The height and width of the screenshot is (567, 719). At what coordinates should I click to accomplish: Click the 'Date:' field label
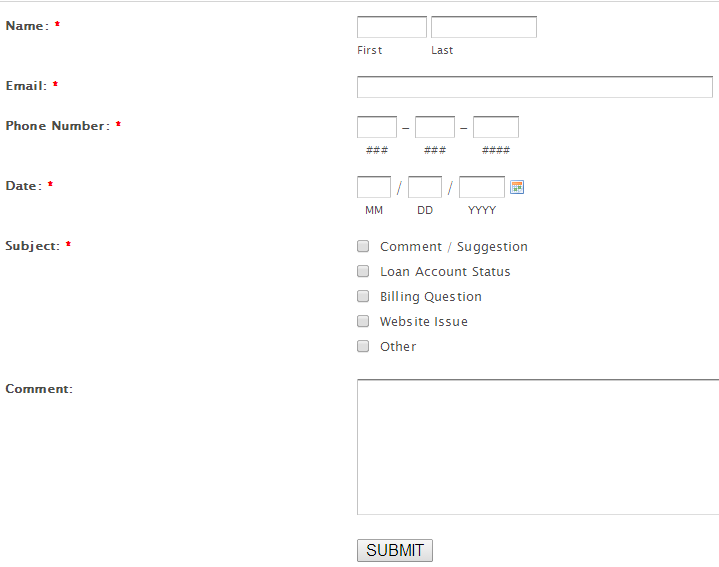(24, 186)
